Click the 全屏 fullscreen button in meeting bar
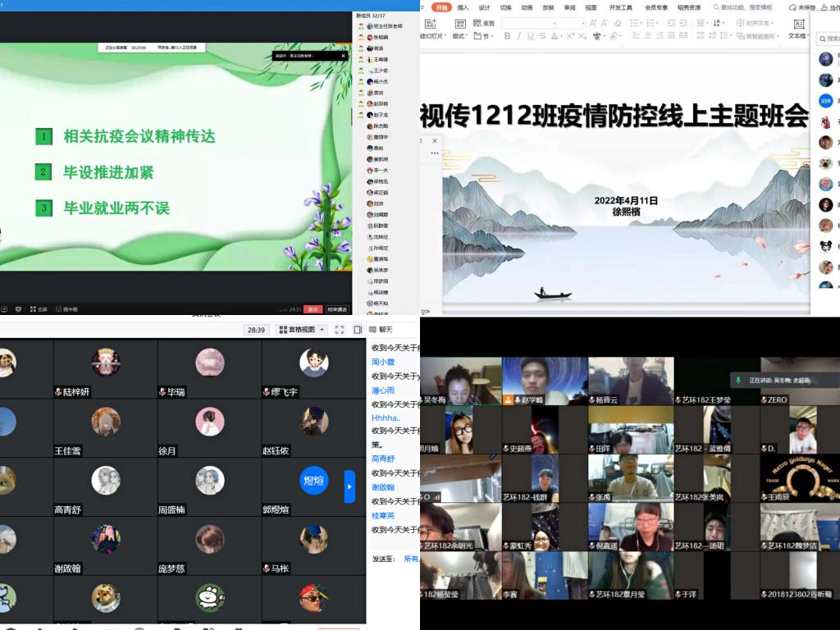 coord(39,309)
